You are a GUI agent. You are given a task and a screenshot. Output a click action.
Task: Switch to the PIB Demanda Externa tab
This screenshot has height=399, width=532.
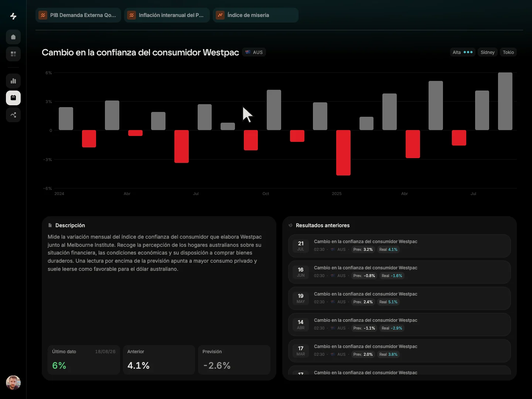(78, 15)
